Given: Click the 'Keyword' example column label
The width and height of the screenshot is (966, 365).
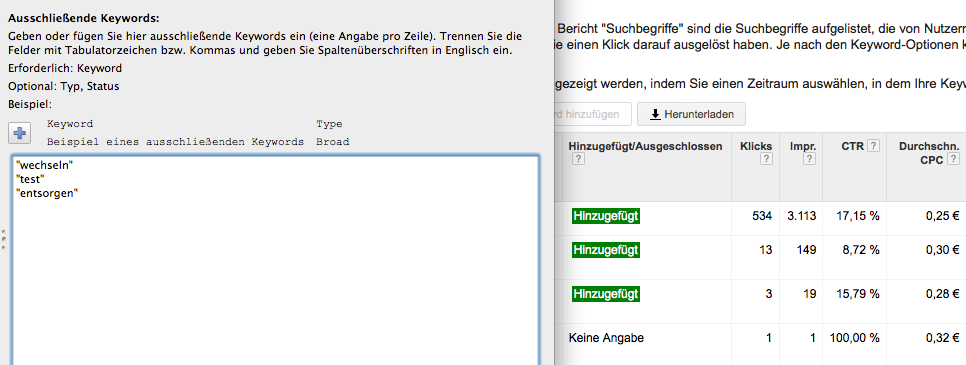Looking at the screenshot, I should tap(70, 124).
